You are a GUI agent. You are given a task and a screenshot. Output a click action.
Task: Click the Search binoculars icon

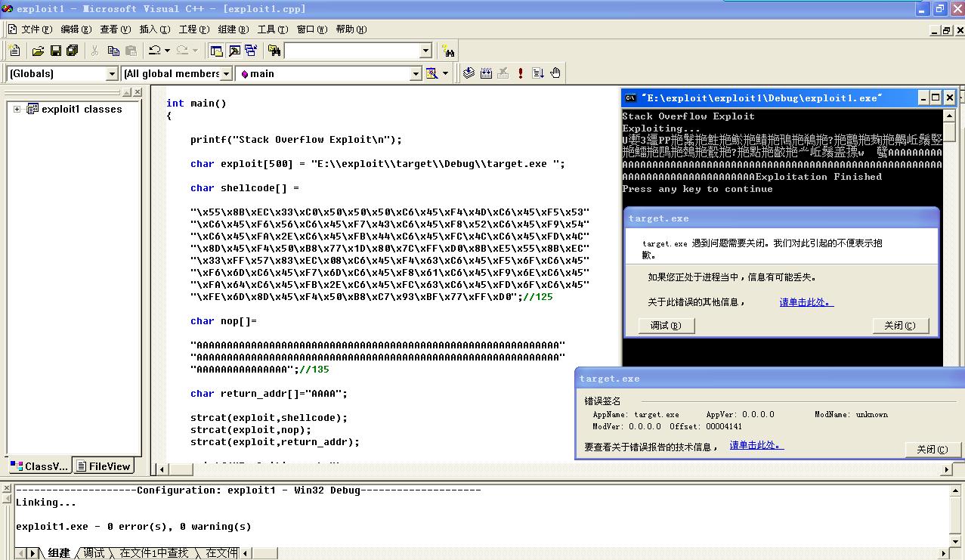[449, 51]
